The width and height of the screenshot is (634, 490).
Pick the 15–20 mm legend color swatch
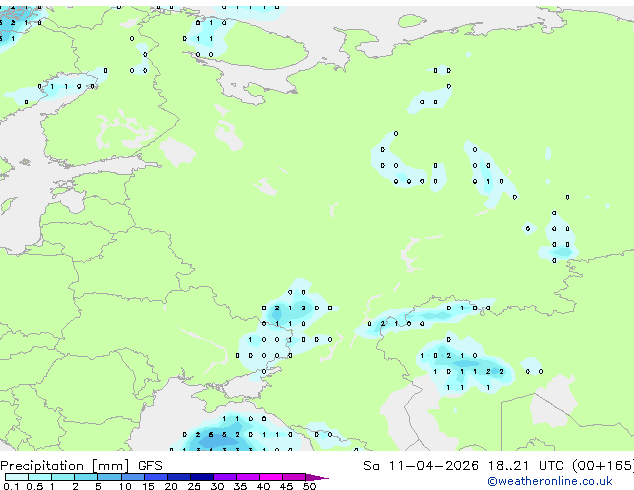coord(155,477)
